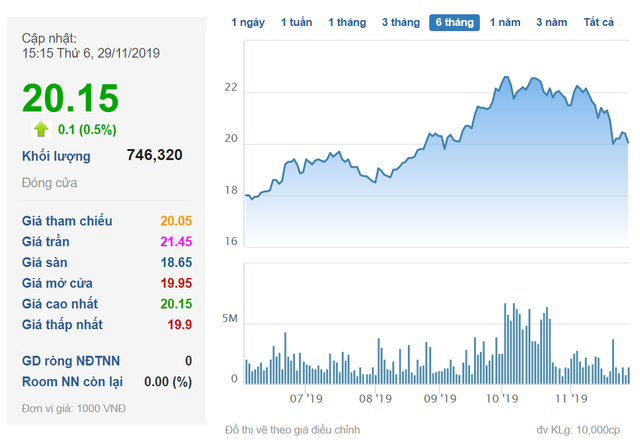The image size is (640, 440).
Task: Click the current price 20.15
Action: click(71, 98)
